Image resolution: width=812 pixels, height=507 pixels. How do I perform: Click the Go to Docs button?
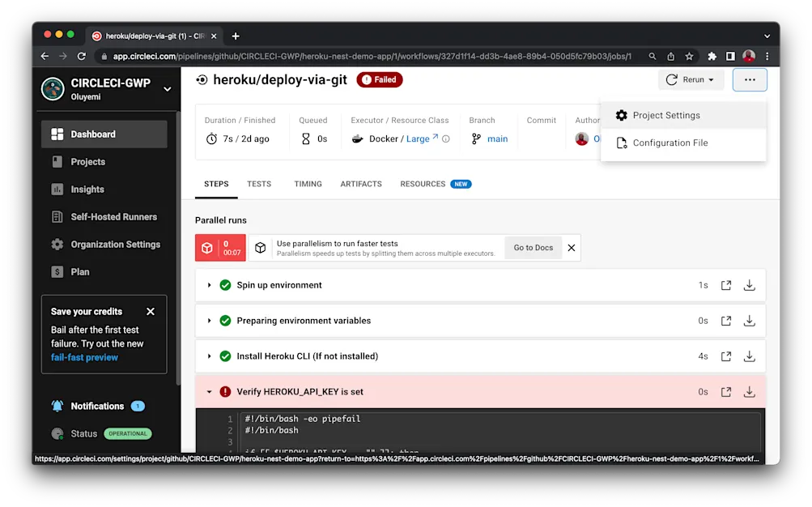pyautogui.click(x=533, y=248)
